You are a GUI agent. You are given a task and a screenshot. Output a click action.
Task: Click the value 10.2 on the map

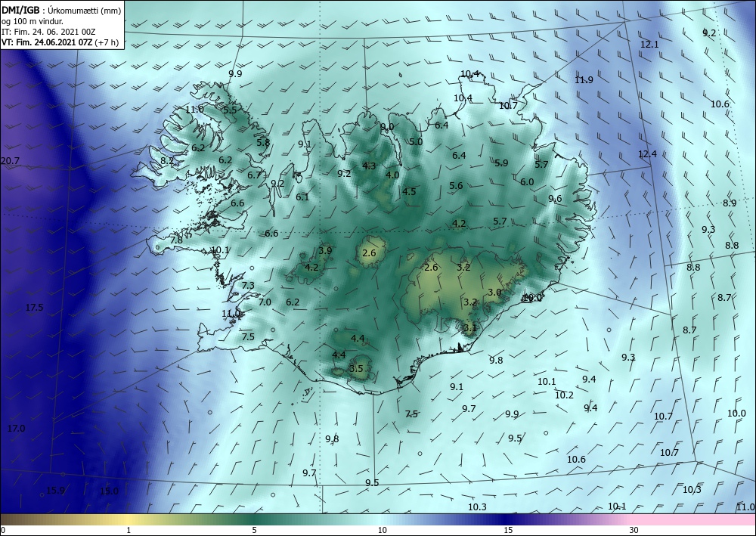(x=564, y=395)
